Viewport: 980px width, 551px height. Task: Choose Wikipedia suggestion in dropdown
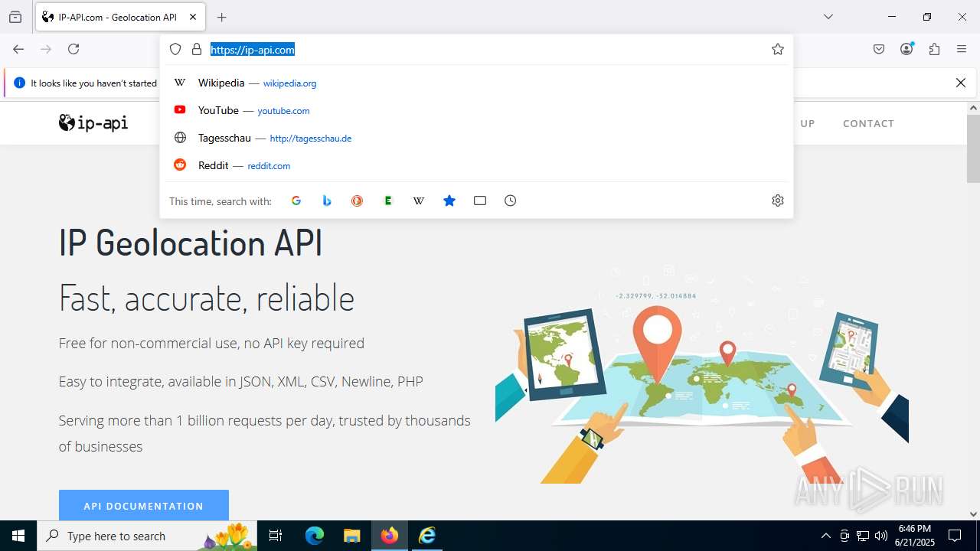pyautogui.click(x=476, y=83)
